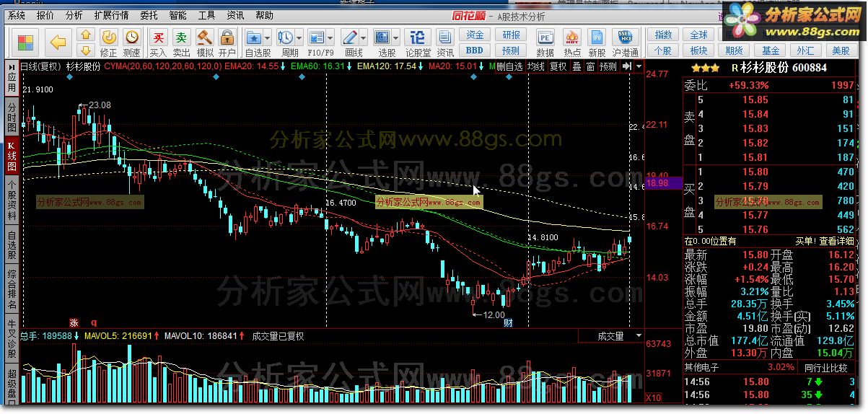Toggle 预测 in the chart toolbar

(608, 66)
